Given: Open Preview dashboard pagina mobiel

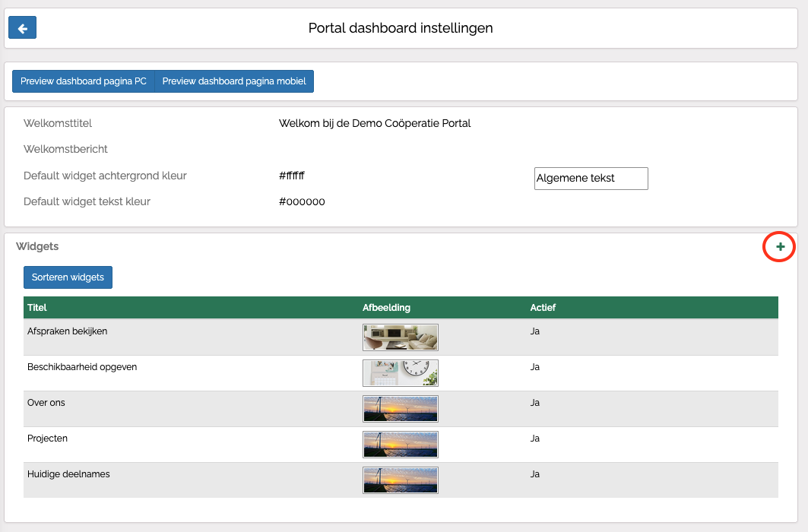Looking at the screenshot, I should click(234, 81).
